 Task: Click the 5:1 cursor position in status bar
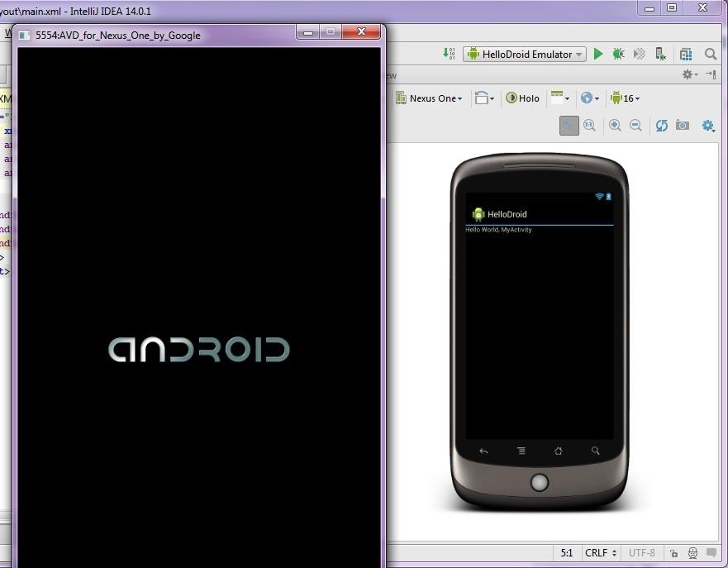point(566,552)
